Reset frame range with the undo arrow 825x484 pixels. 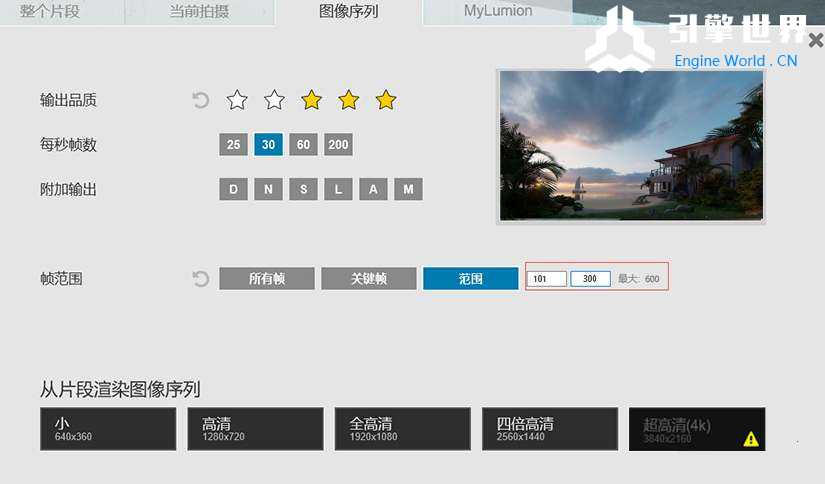click(x=200, y=278)
